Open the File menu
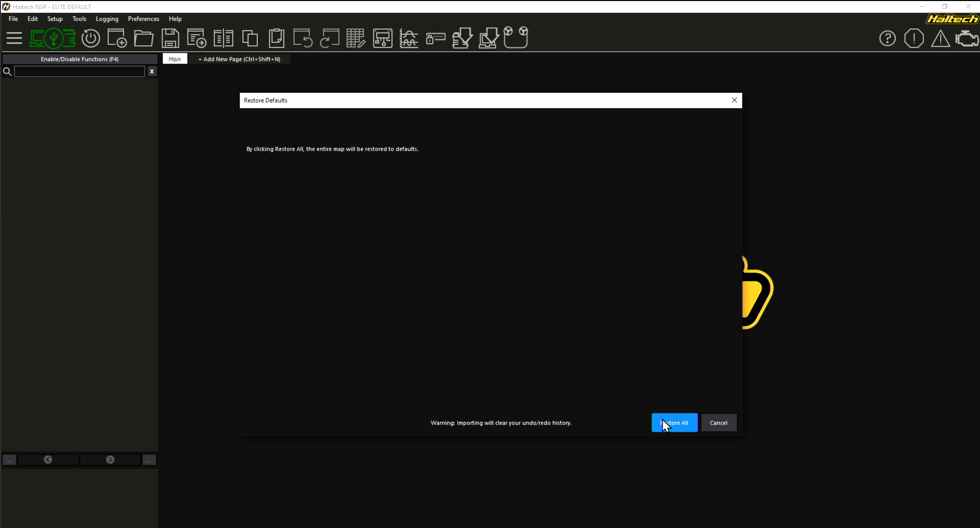The height and width of the screenshot is (528, 980). tap(13, 19)
